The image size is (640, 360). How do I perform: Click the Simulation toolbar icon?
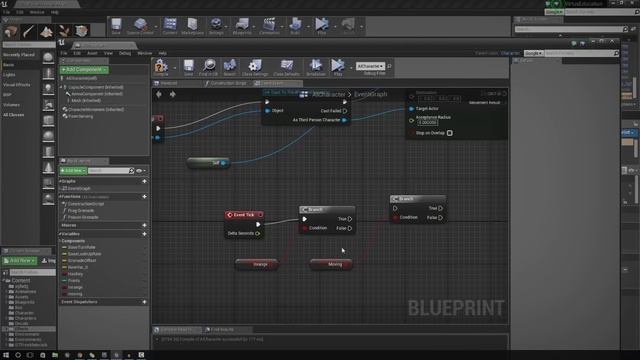pos(316,66)
